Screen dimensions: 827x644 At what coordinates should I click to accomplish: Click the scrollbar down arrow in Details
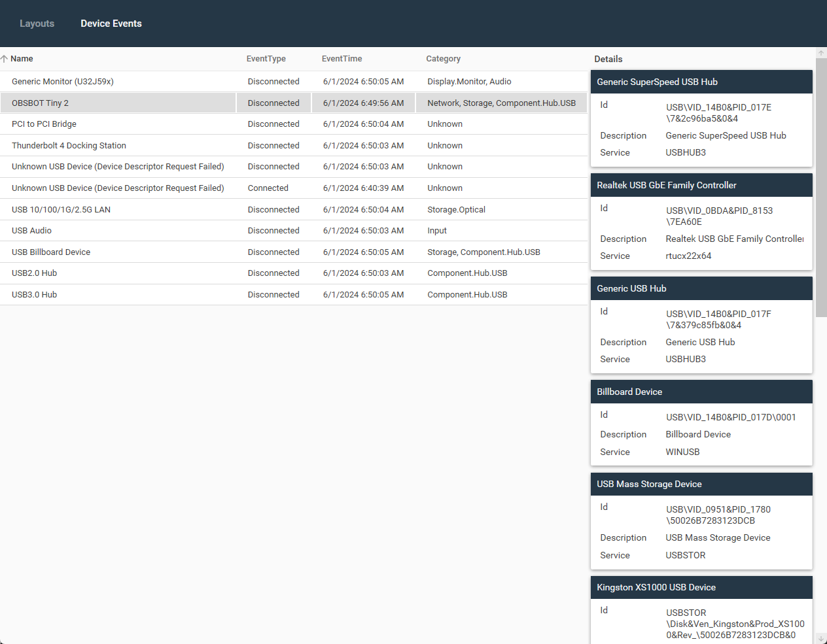click(x=821, y=639)
